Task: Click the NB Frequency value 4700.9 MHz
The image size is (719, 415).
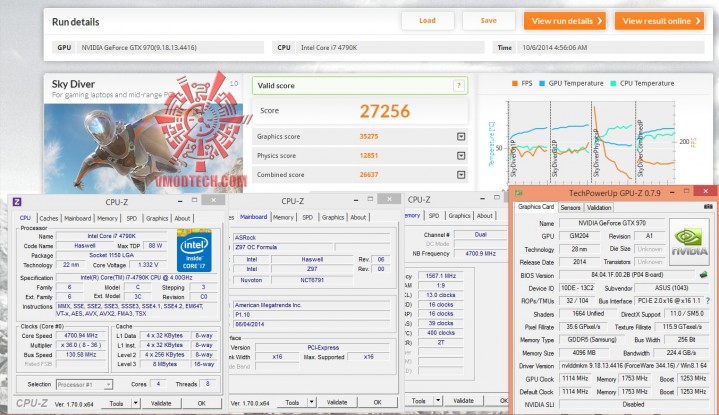Action: 480,254
